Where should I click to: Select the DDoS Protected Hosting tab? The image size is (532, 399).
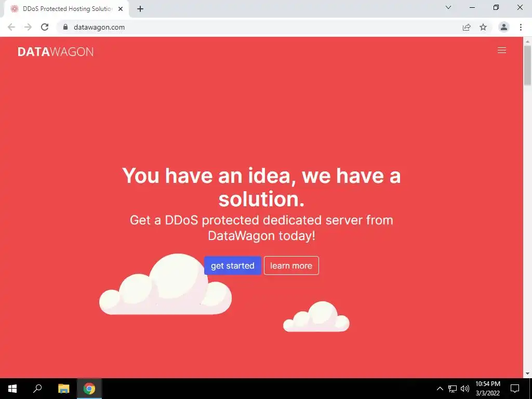coord(67,9)
